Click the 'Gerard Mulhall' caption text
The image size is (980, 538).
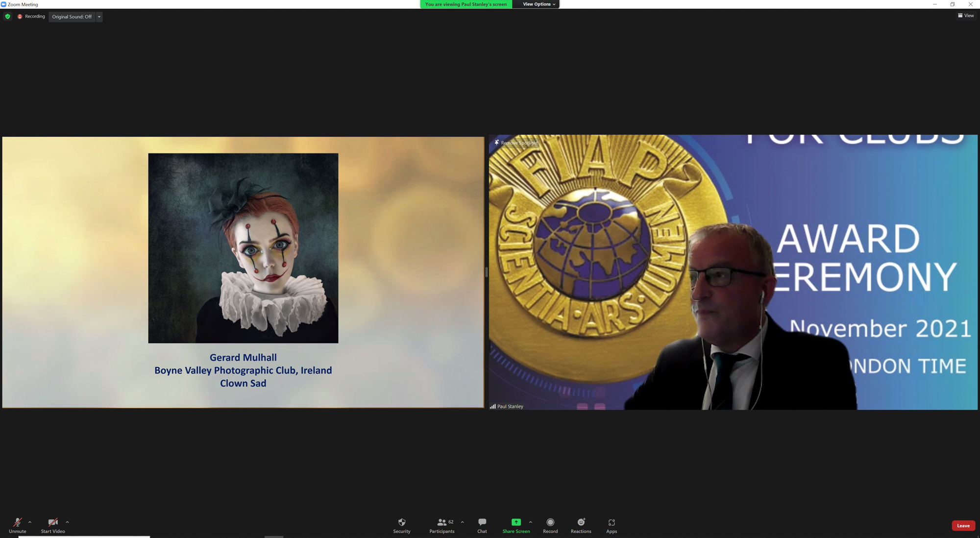[243, 358]
